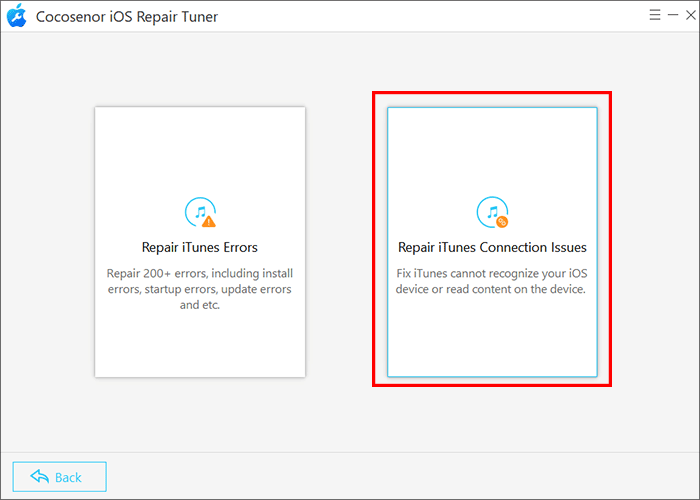The image size is (700, 500).
Task: Click the Repair iTunes Connection Issues link icon
Action: (x=492, y=212)
